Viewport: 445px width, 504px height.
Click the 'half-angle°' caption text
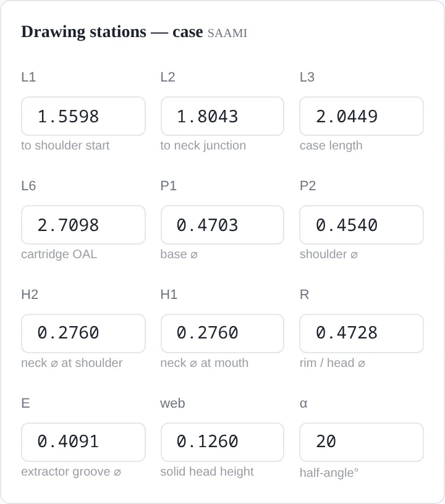click(x=329, y=473)
